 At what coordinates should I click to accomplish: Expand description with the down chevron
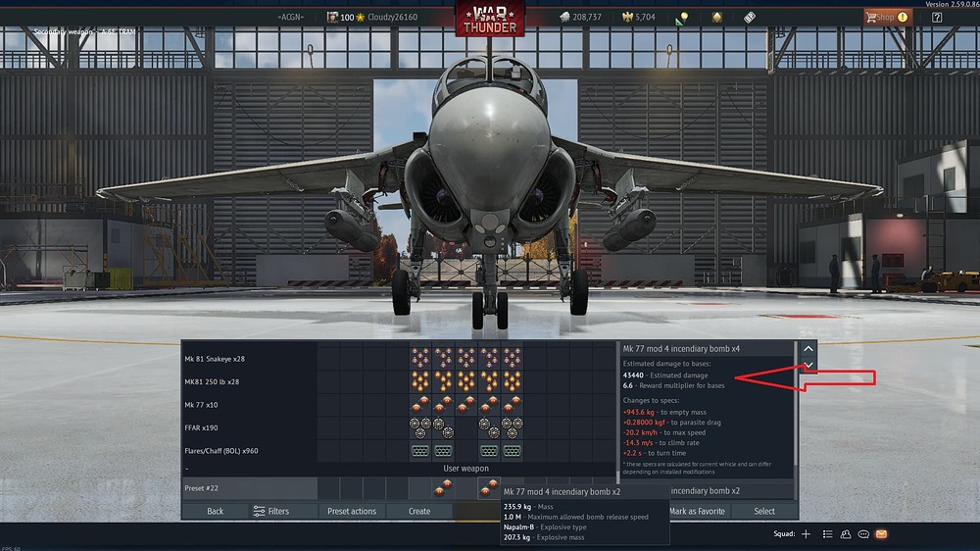[x=808, y=365]
